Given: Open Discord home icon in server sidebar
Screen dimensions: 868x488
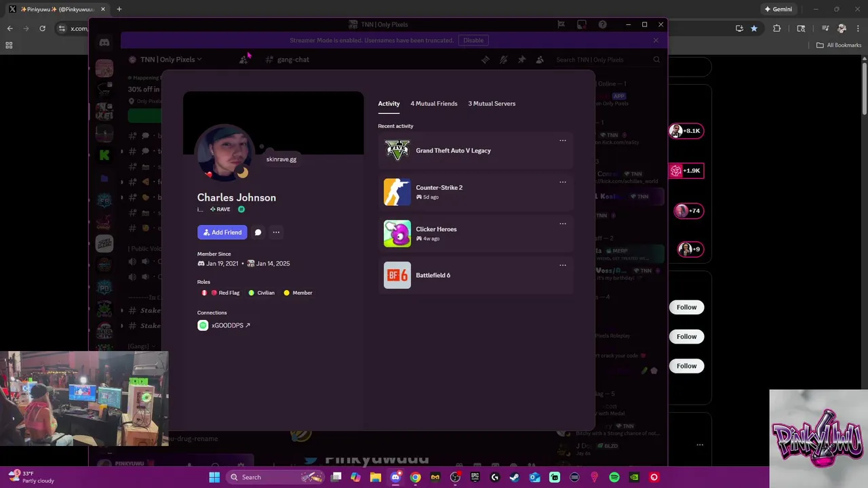Looking at the screenshot, I should coord(104,43).
